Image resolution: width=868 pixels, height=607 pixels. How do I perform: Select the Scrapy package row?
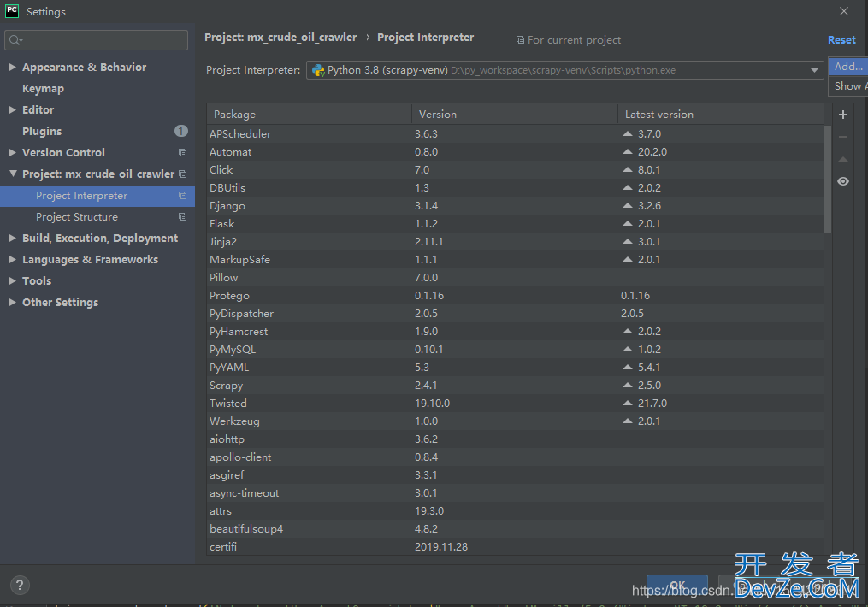[516, 385]
